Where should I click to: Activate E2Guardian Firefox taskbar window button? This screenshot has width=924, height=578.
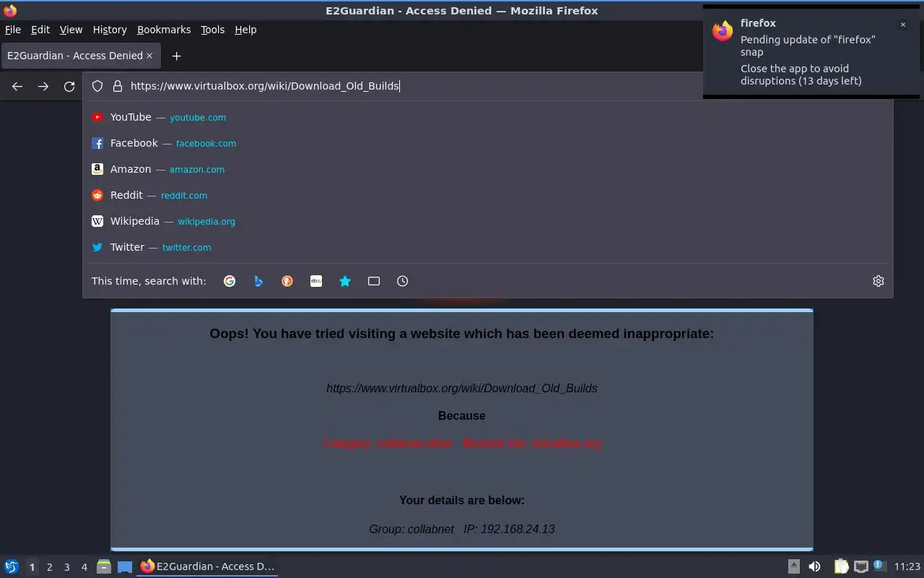(x=208, y=566)
